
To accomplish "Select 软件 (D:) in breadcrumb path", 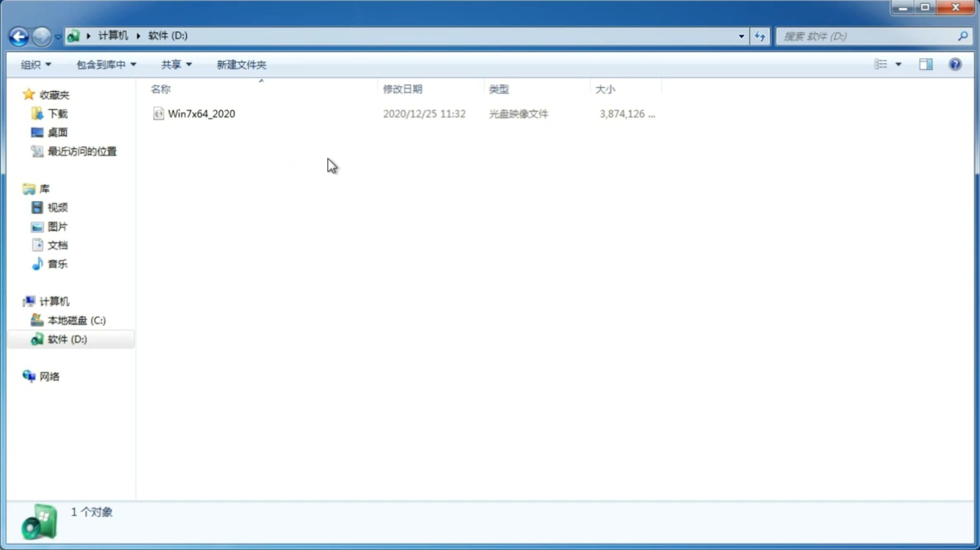I will click(168, 36).
